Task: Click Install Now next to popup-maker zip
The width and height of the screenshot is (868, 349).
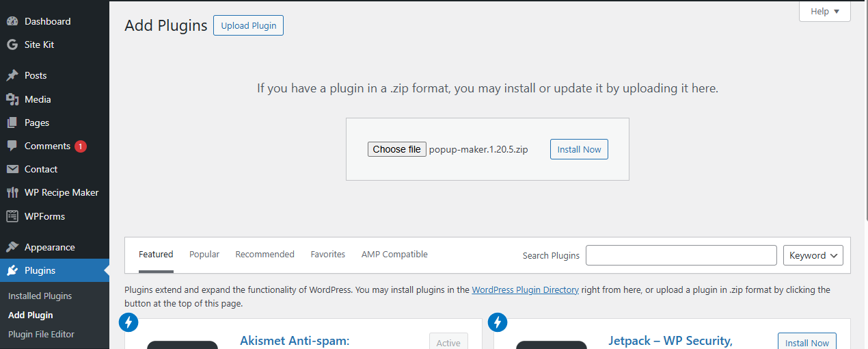Action: tap(579, 149)
